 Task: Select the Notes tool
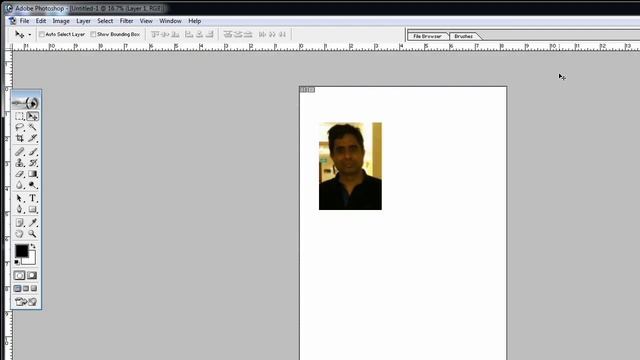[19, 222]
